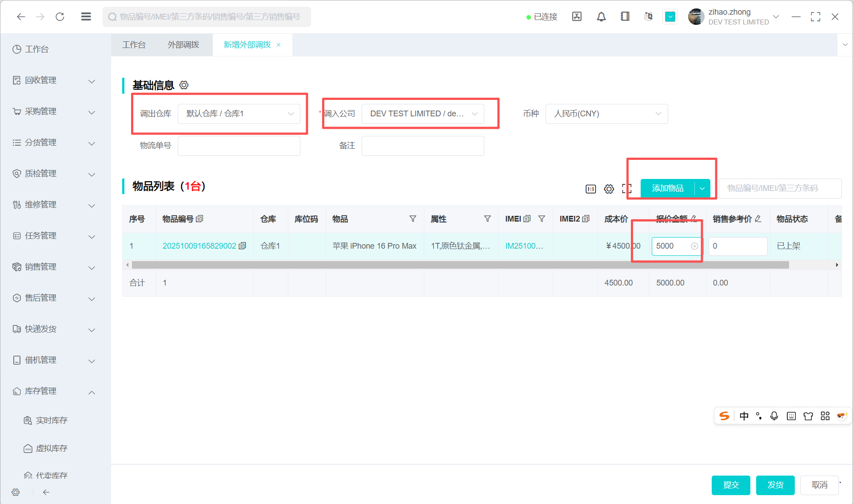Image resolution: width=853 pixels, height=504 pixels.
Task: Click the horizontal table scrollbar
Action: pyautogui.click(x=460, y=265)
